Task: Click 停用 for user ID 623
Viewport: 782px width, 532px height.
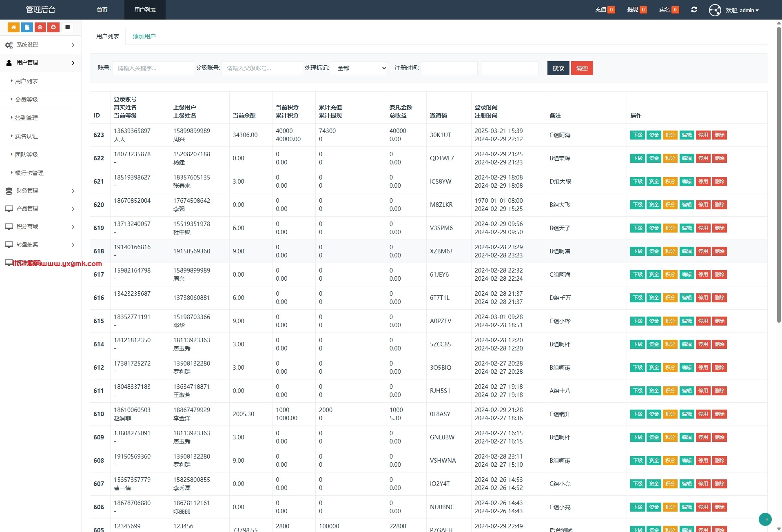Action: click(x=703, y=135)
